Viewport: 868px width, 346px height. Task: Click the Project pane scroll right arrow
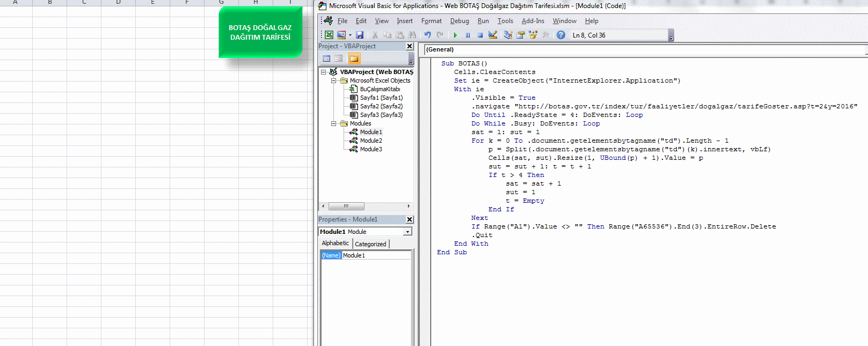coord(409,206)
